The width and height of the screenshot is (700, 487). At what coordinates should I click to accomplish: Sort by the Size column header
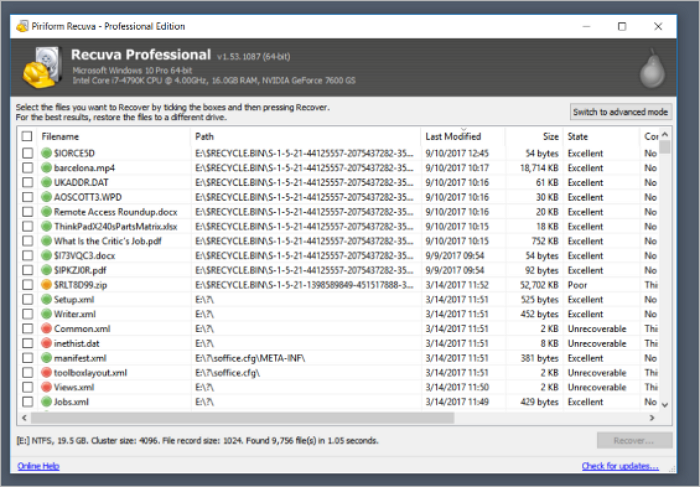pyautogui.click(x=534, y=137)
